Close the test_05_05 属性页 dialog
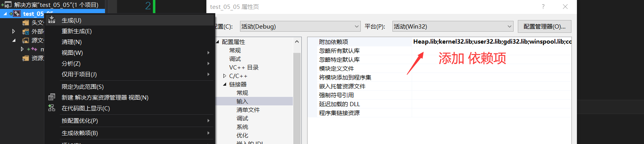Screen dimensions: 644x144 (x=565, y=7)
